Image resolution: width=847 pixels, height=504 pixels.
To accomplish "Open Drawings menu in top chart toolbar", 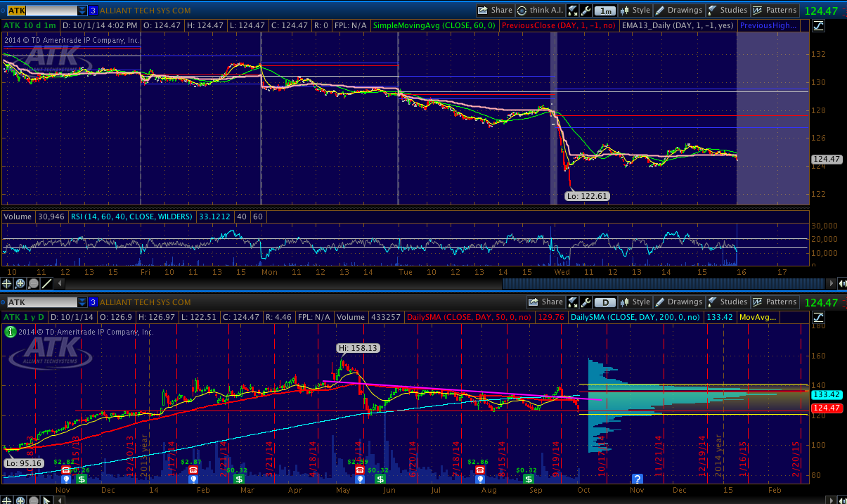I will [x=678, y=11].
